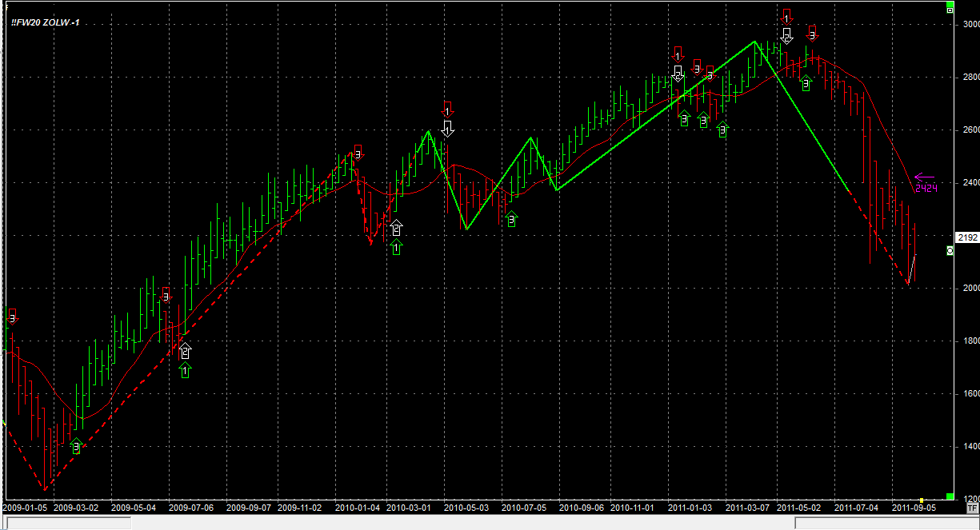Click the TF timeframe button
The height and width of the screenshot is (530, 980).
[972, 508]
